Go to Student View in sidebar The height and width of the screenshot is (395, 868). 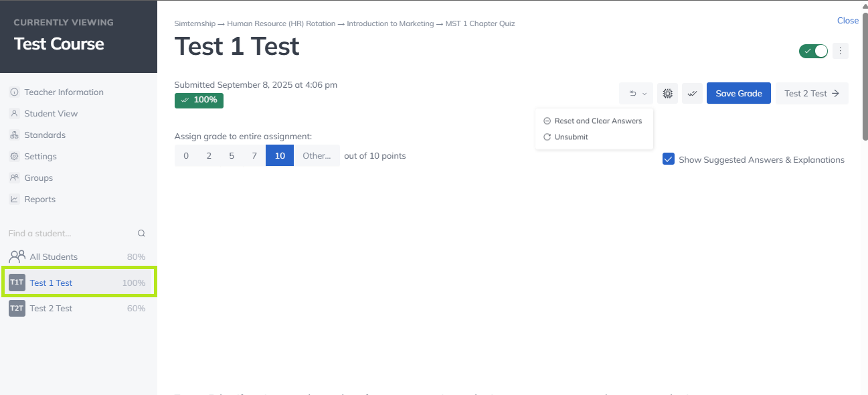pos(51,114)
